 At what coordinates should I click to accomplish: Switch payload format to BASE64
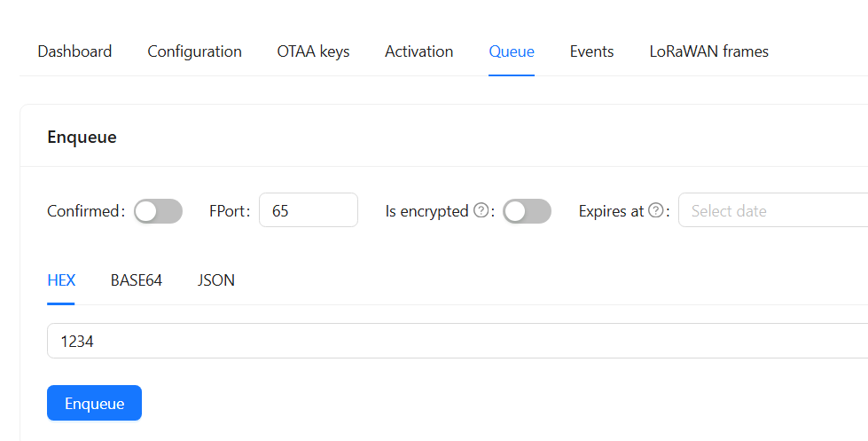coord(137,280)
